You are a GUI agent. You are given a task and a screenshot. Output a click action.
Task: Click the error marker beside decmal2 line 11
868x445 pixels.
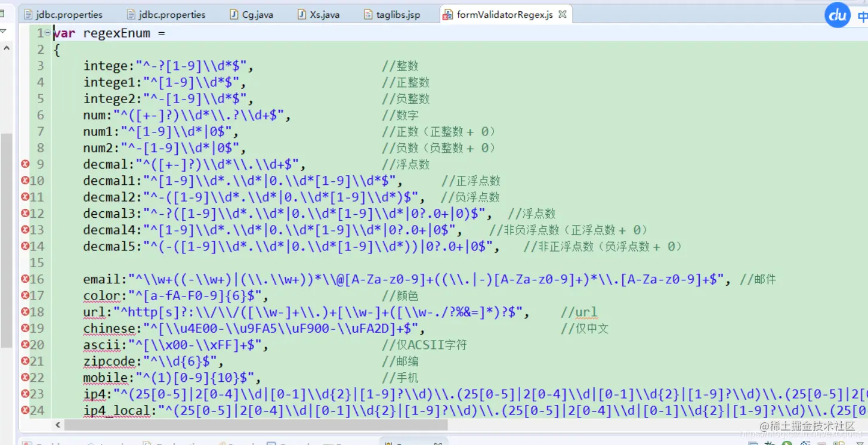click(25, 197)
